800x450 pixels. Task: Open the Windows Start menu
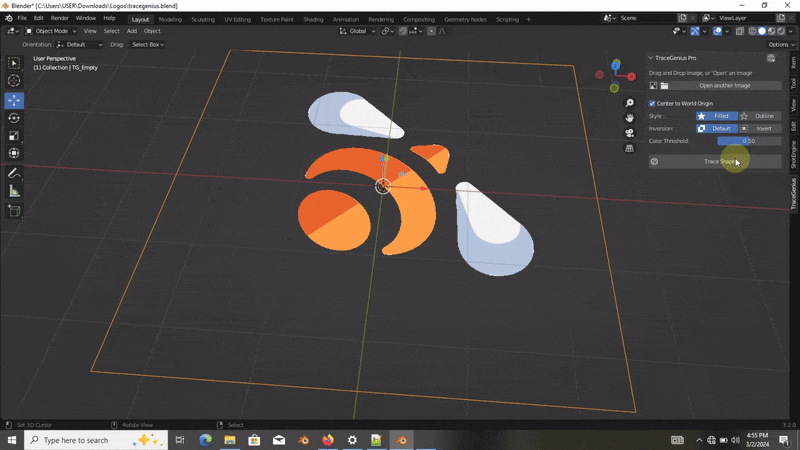(x=12, y=440)
